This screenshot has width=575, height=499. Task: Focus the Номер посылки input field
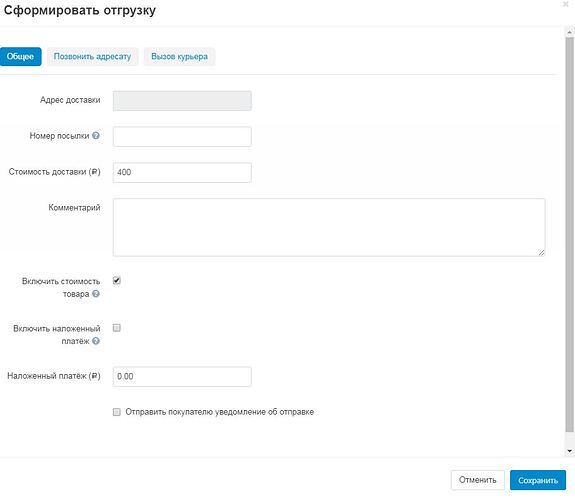[182, 136]
